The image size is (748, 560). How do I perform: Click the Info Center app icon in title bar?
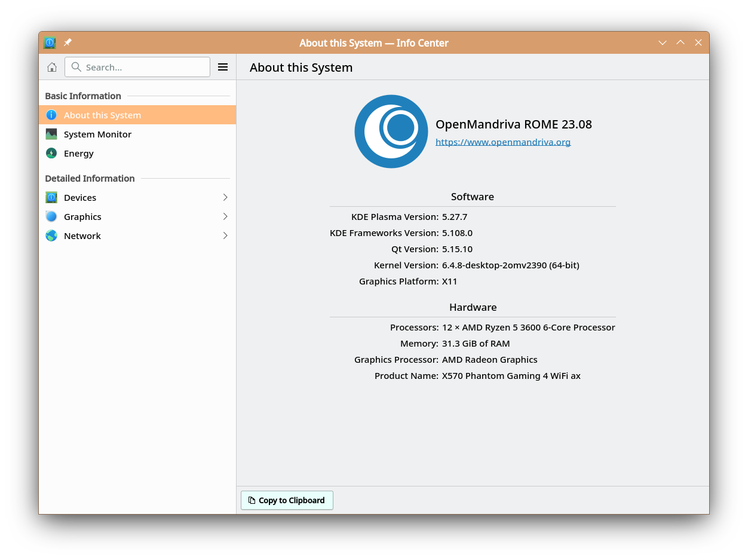(50, 43)
